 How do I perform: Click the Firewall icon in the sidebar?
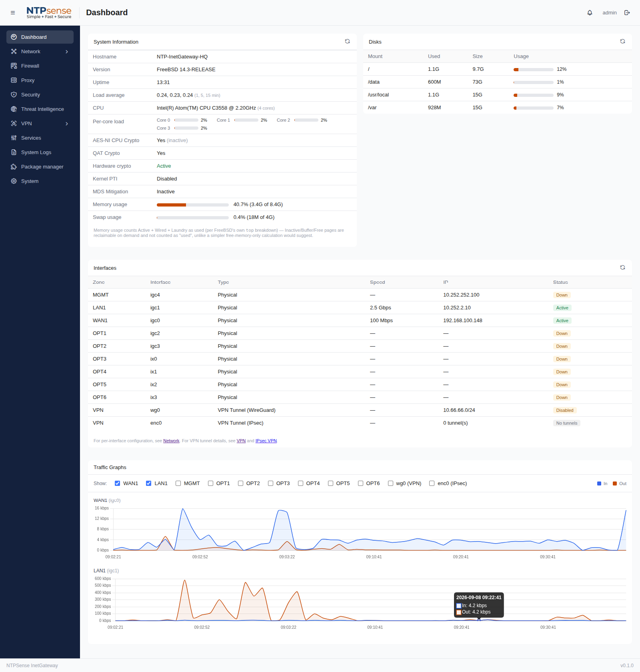click(14, 66)
